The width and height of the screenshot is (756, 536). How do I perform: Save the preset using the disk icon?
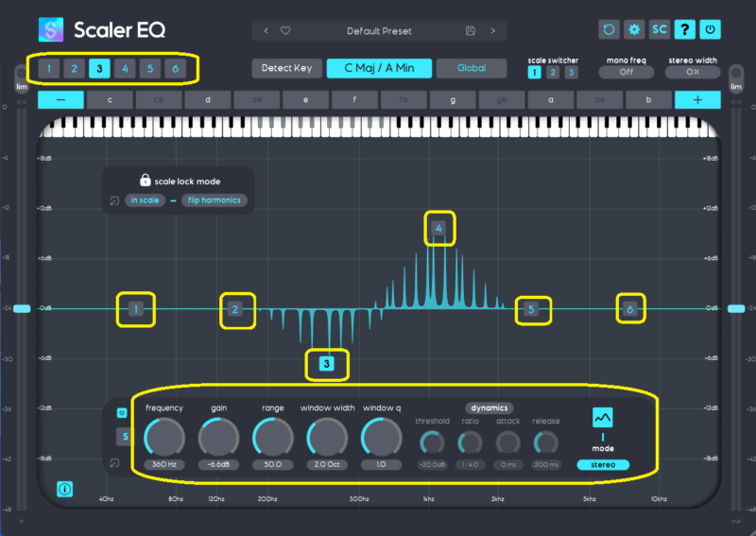point(471,30)
